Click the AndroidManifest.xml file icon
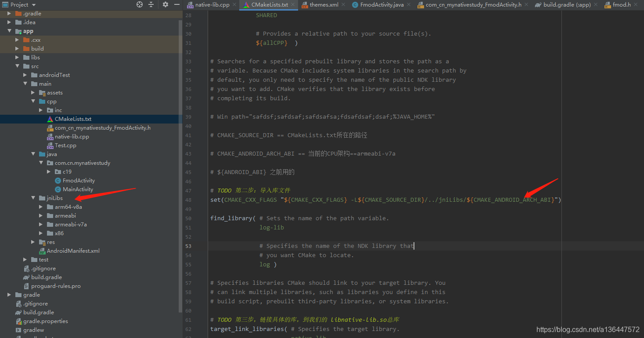 (42, 251)
